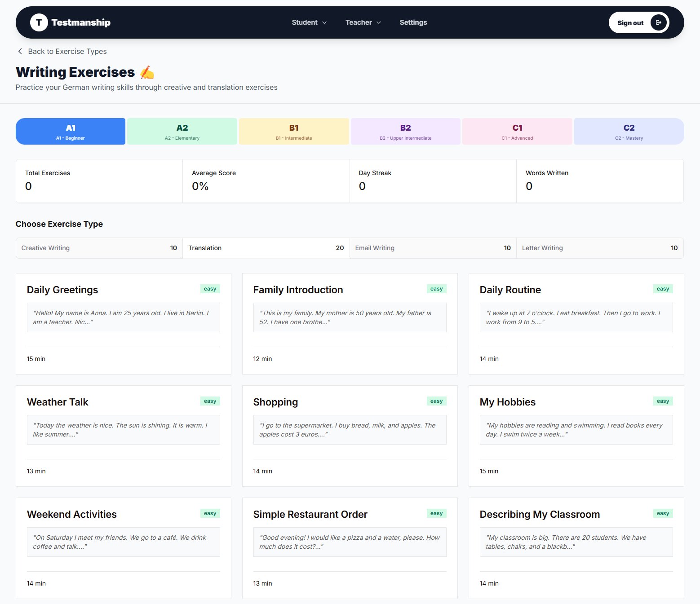The image size is (700, 604).
Task: Click the sign out arrow icon
Action: point(658,22)
